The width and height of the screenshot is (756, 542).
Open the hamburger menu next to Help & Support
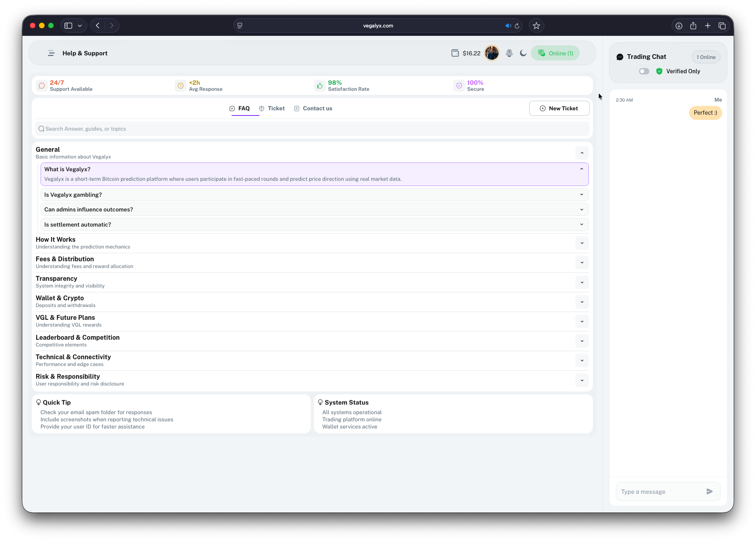tap(51, 53)
